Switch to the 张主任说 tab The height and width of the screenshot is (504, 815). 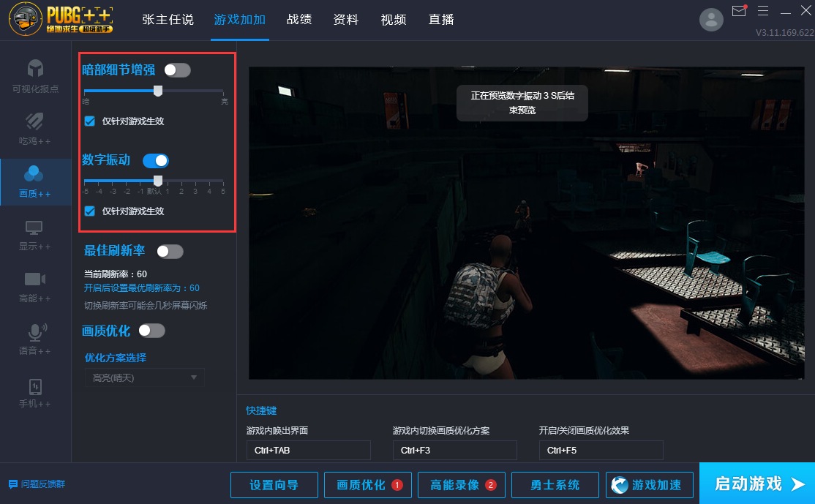point(168,20)
